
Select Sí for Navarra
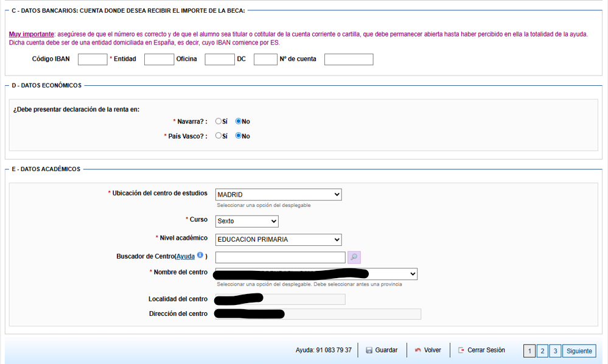[218, 121]
